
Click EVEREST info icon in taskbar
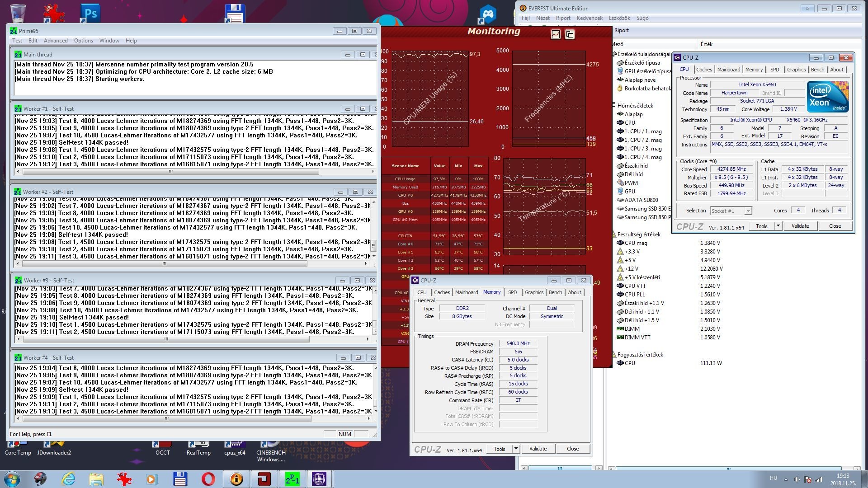236,479
